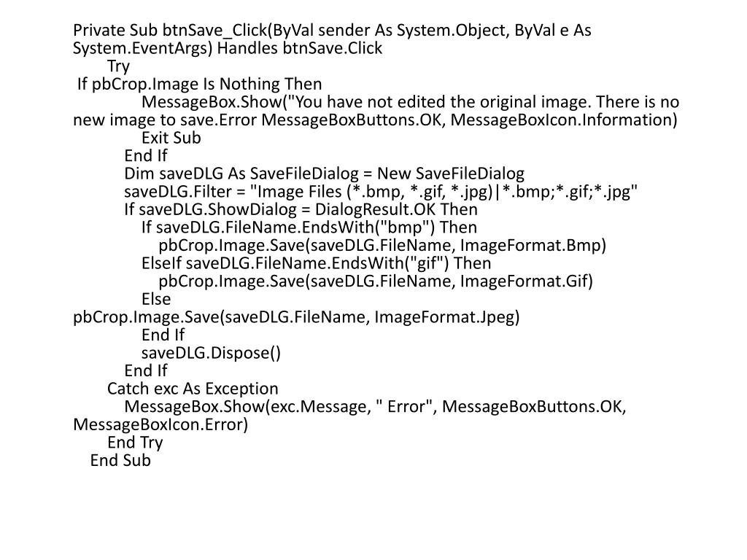This screenshot has height=560, width=747.
Task: Click 'If pbCrop.Image Is Nothing Then' line
Action: click(x=200, y=85)
